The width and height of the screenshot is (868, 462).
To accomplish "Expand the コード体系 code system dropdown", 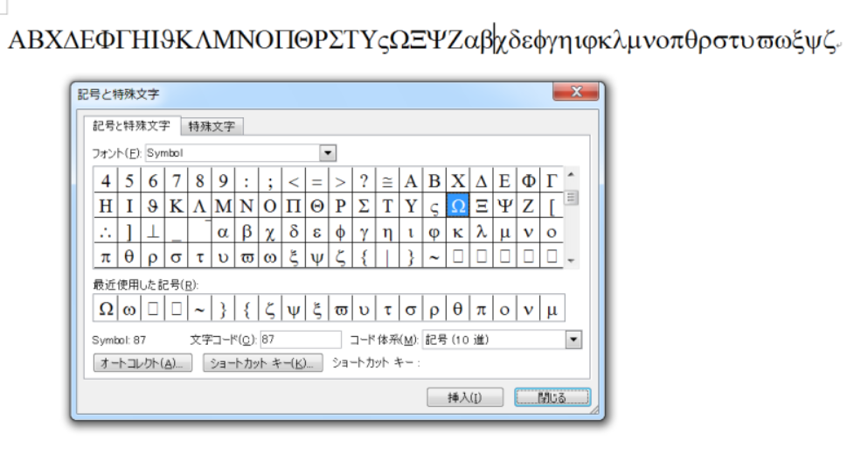I will tap(573, 339).
